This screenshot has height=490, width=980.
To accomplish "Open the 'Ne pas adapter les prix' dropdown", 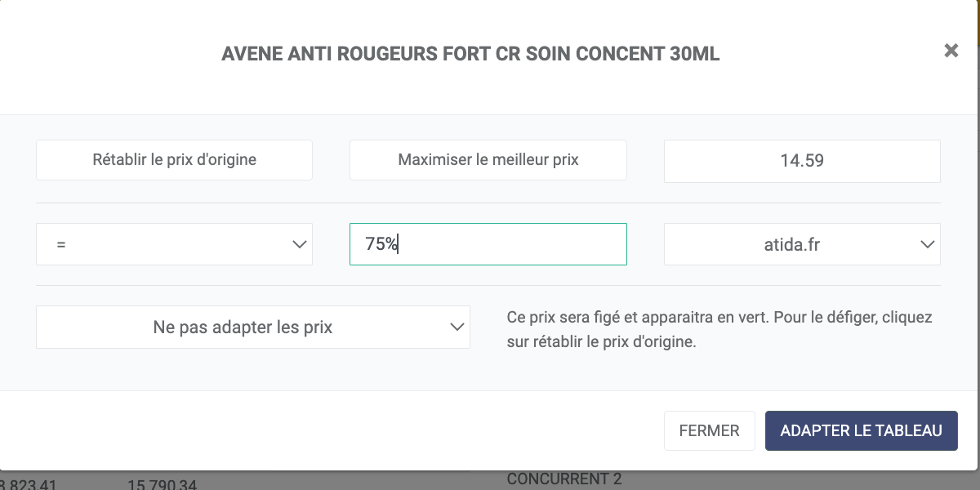I will coord(252,327).
